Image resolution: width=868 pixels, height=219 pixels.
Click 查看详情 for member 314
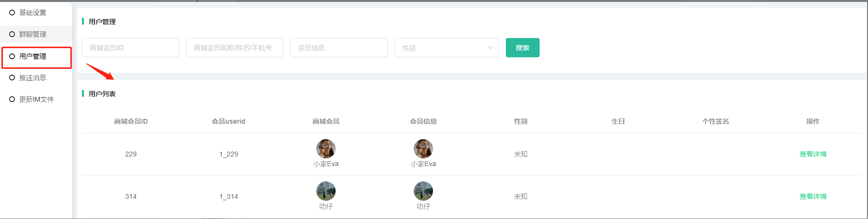pos(813,196)
